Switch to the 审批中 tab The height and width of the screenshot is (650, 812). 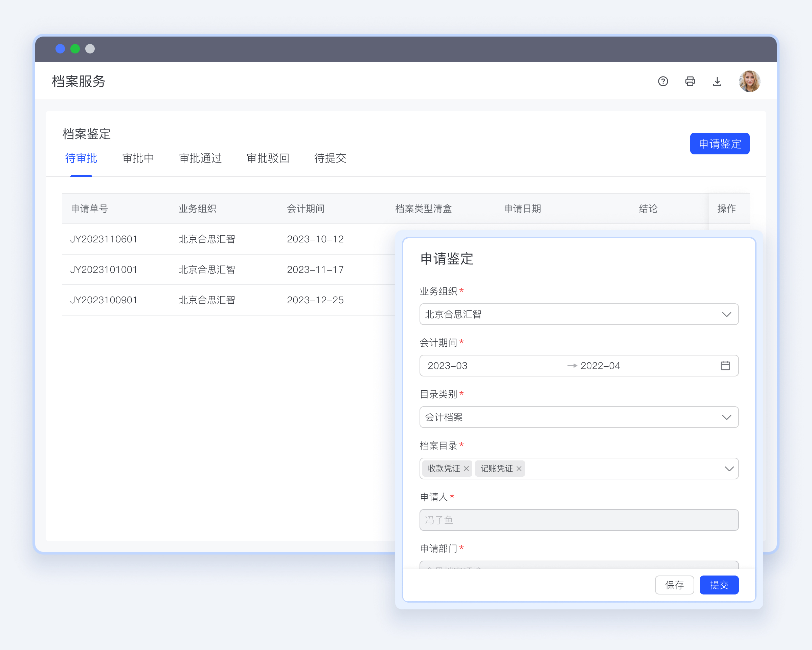(138, 158)
